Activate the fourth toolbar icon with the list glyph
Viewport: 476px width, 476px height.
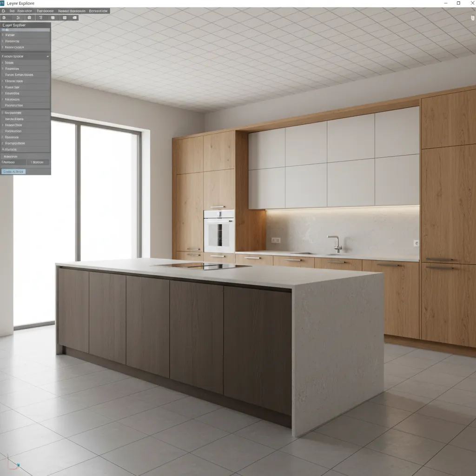click(41, 18)
